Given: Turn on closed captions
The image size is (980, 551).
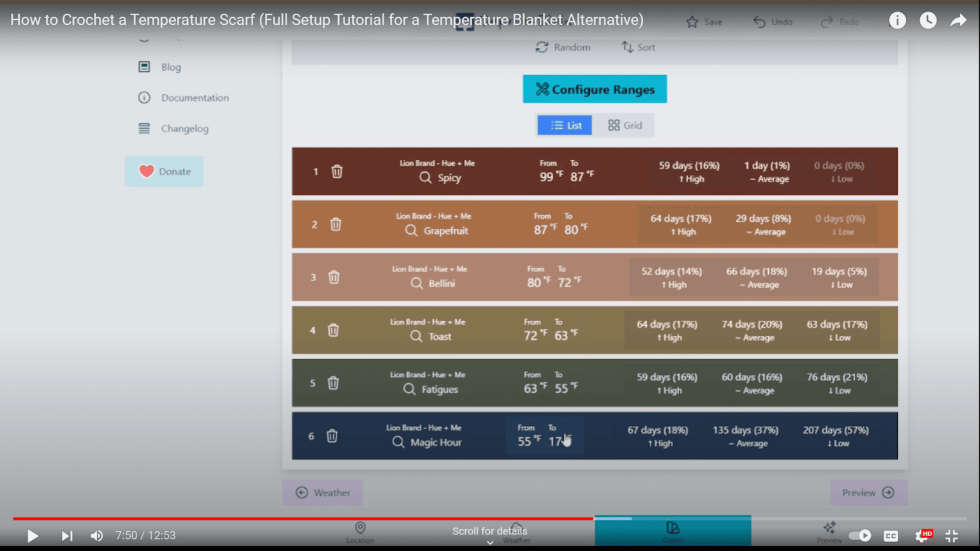Looking at the screenshot, I should point(891,536).
